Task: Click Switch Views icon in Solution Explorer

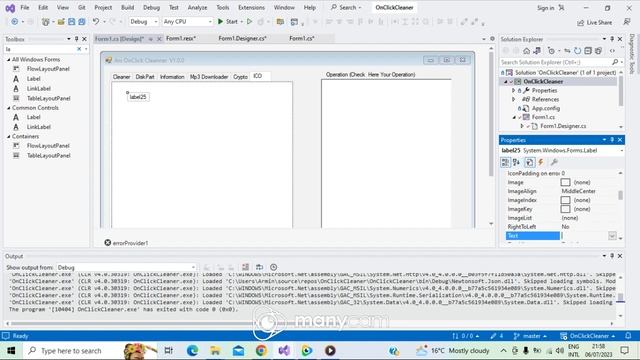Action: 537,51
